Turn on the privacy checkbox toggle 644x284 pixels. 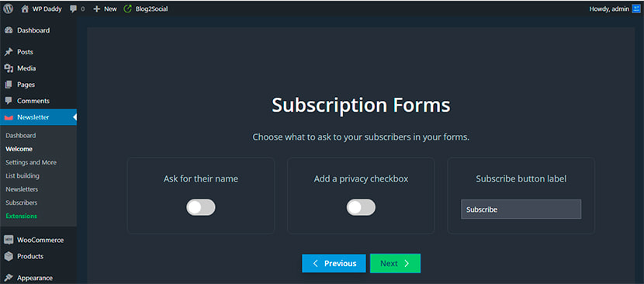361,207
